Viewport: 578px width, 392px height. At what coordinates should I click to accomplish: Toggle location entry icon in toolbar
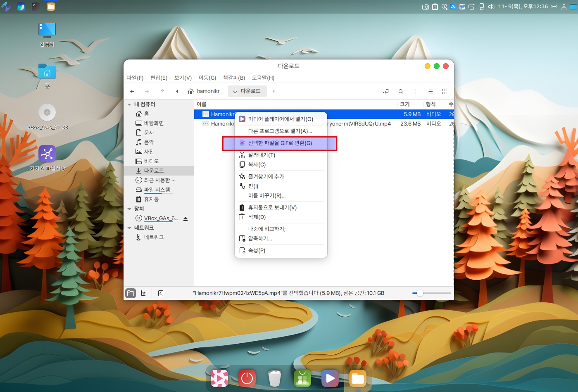click(386, 91)
